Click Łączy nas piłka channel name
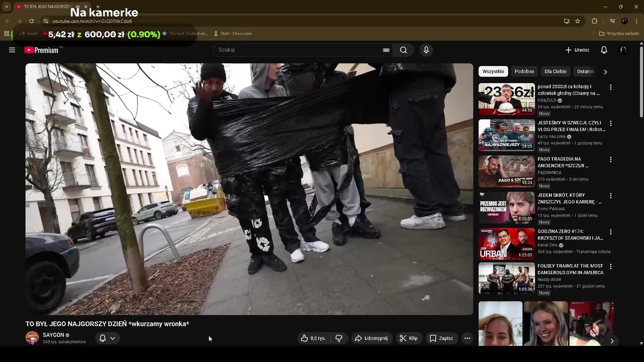 [x=551, y=137]
